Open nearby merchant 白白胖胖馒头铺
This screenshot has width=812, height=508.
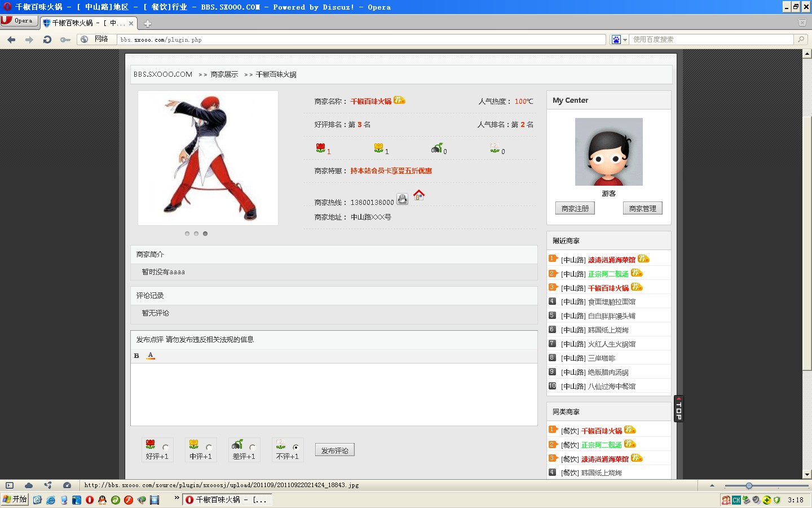[x=611, y=316]
